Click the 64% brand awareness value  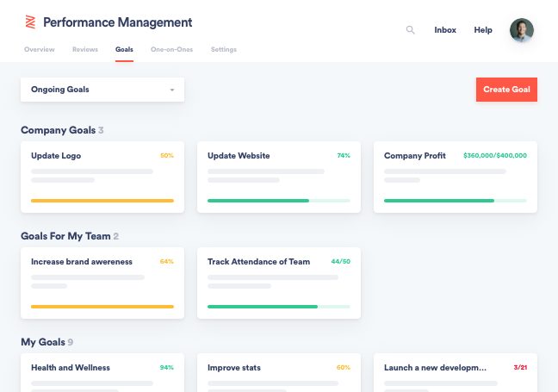click(167, 262)
